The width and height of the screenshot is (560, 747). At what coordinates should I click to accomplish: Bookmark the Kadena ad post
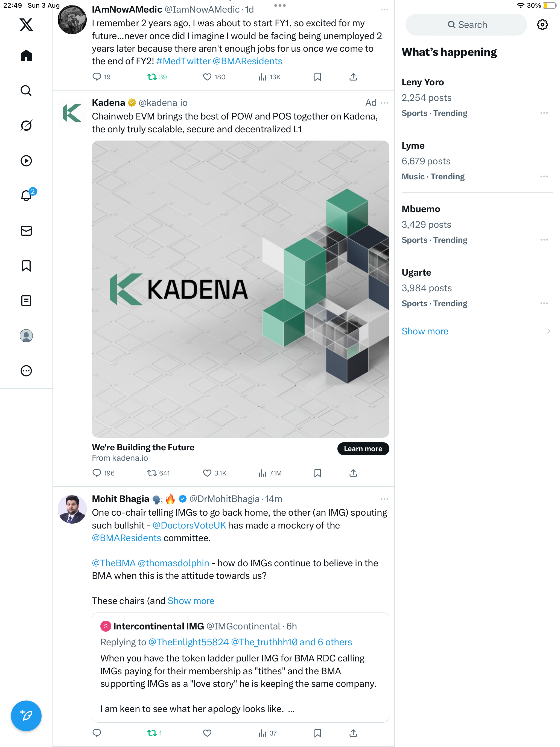pyautogui.click(x=317, y=473)
